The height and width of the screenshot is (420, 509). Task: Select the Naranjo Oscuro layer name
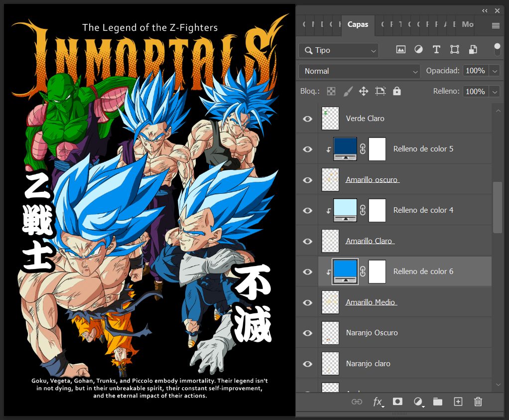[x=372, y=333]
